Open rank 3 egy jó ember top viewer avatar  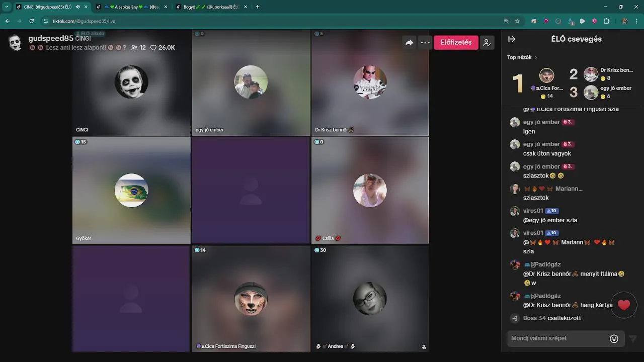[x=591, y=93]
